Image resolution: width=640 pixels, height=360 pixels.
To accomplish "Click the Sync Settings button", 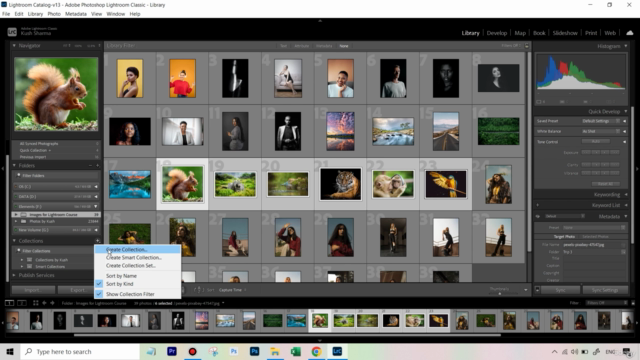I will coord(605,290).
